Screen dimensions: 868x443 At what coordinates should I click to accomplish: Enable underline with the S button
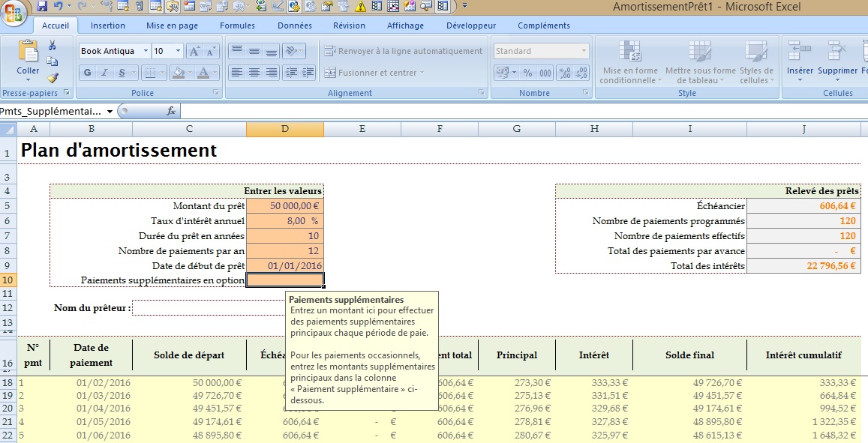(121, 71)
